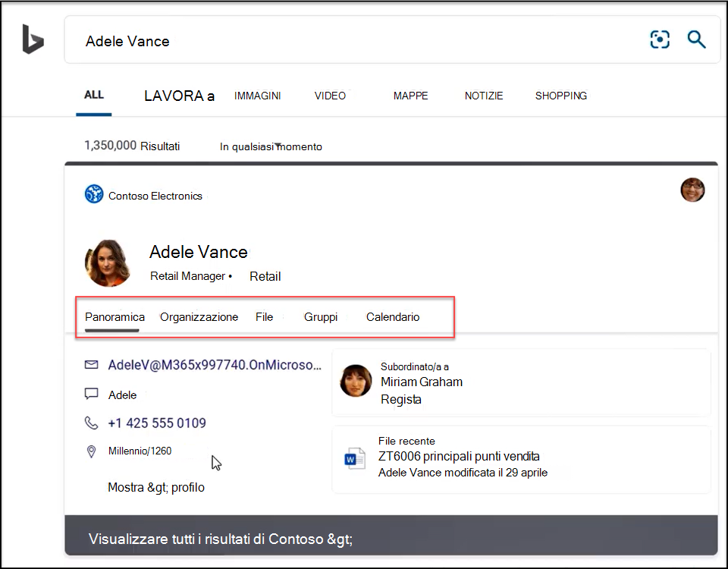728x569 pixels.
Task: Open visual search camera icon
Action: pos(660,39)
